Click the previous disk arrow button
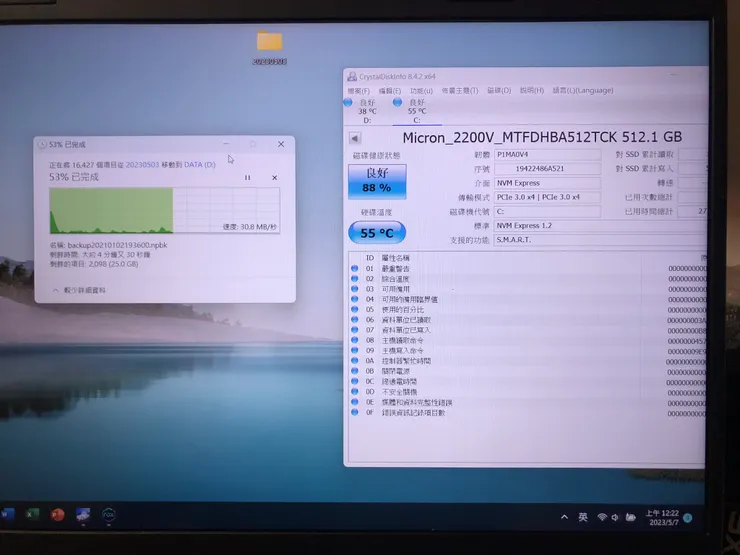 click(x=355, y=138)
